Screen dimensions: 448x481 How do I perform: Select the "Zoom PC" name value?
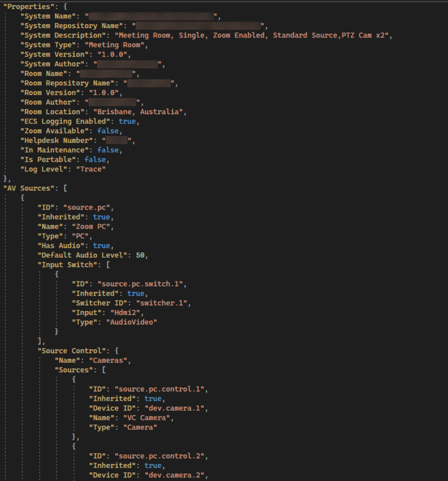pyautogui.click(x=92, y=226)
